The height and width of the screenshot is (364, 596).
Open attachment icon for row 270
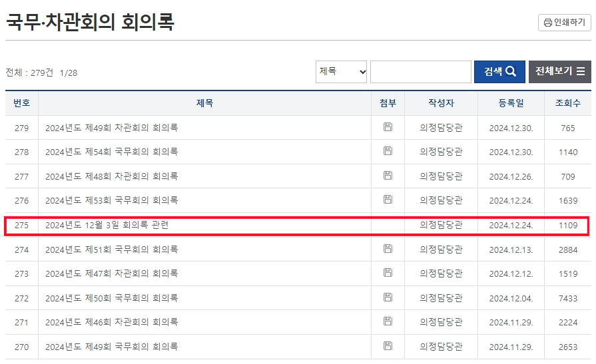pos(388,346)
